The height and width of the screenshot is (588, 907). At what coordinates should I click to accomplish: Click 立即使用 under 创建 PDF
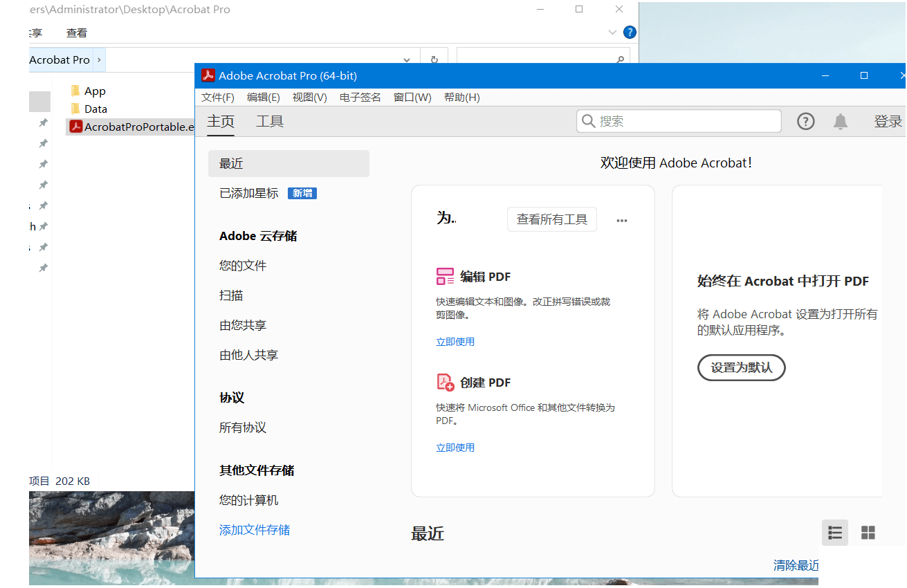[455, 448]
